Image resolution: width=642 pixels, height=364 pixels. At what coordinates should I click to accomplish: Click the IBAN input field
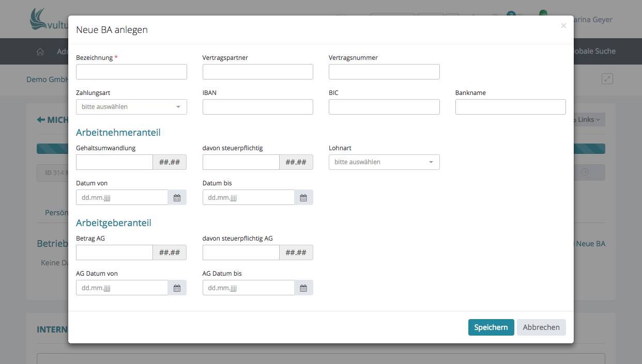point(257,107)
